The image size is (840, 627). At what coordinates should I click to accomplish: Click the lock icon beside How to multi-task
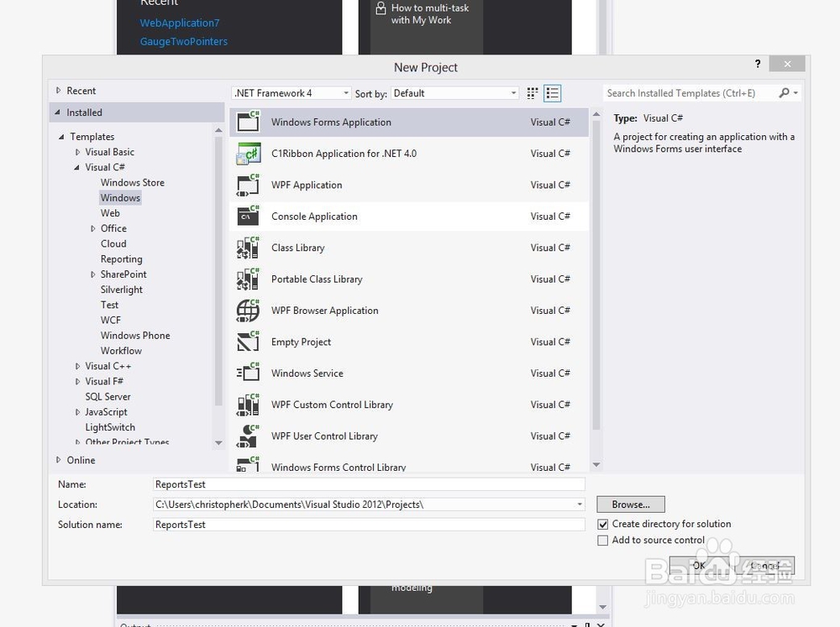[381, 8]
